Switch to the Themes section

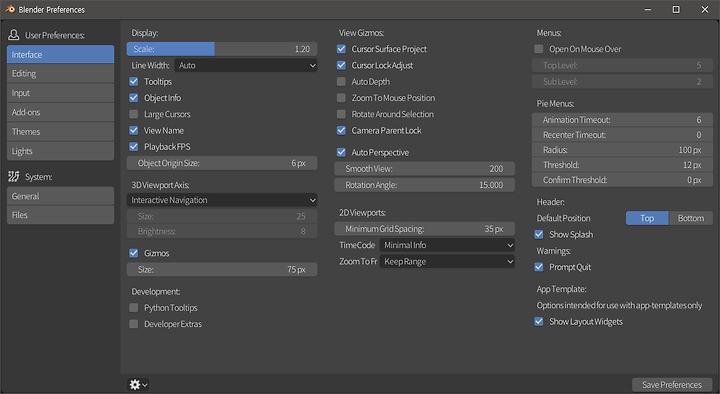point(60,131)
